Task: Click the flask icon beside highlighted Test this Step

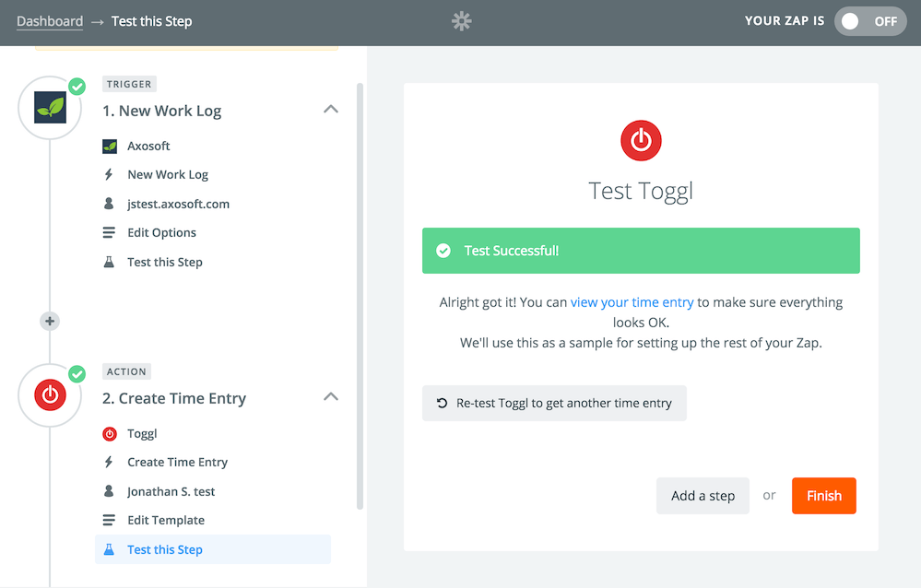Action: click(x=109, y=549)
